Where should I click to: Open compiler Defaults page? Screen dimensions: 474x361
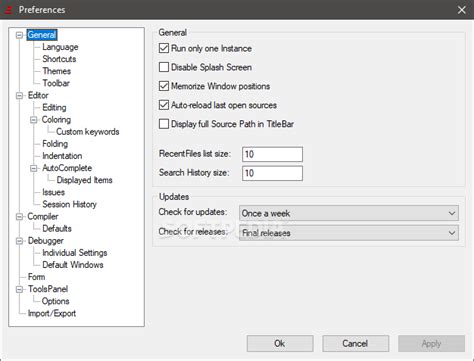57,229
